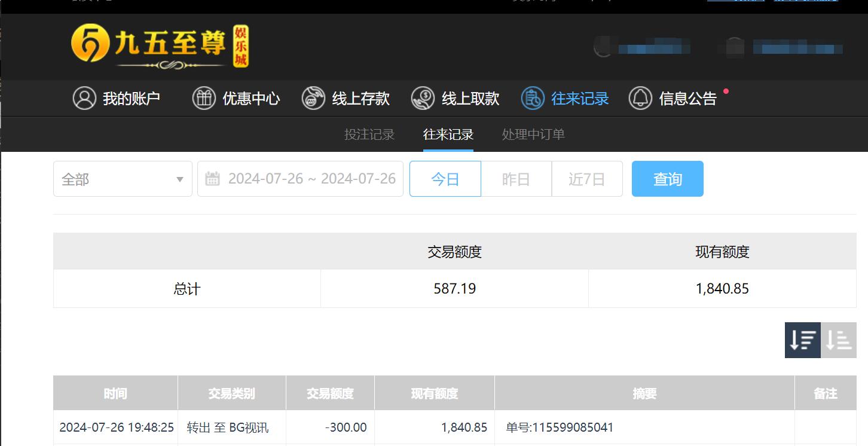This screenshot has height=446, width=868.
Task: Click the 2024-07-26 date range input field
Action: [311, 178]
